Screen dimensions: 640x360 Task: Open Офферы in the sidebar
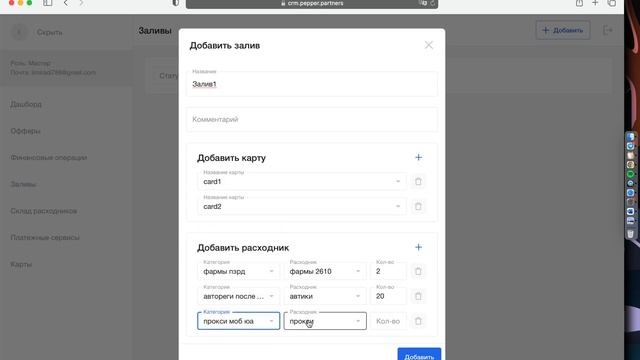[25, 131]
